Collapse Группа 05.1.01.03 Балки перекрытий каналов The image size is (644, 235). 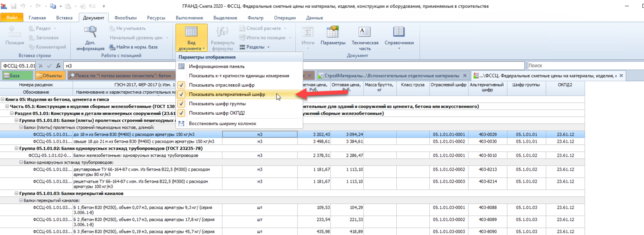point(16,193)
